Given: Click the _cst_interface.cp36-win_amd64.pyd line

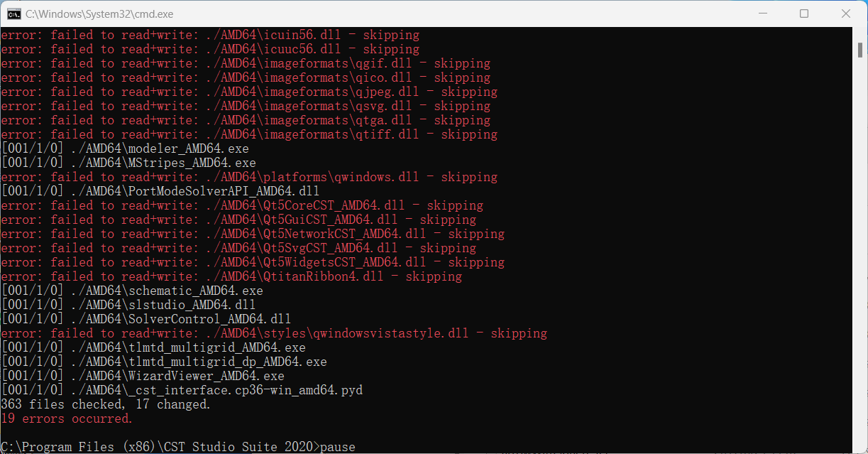Looking at the screenshot, I should 182,390.
